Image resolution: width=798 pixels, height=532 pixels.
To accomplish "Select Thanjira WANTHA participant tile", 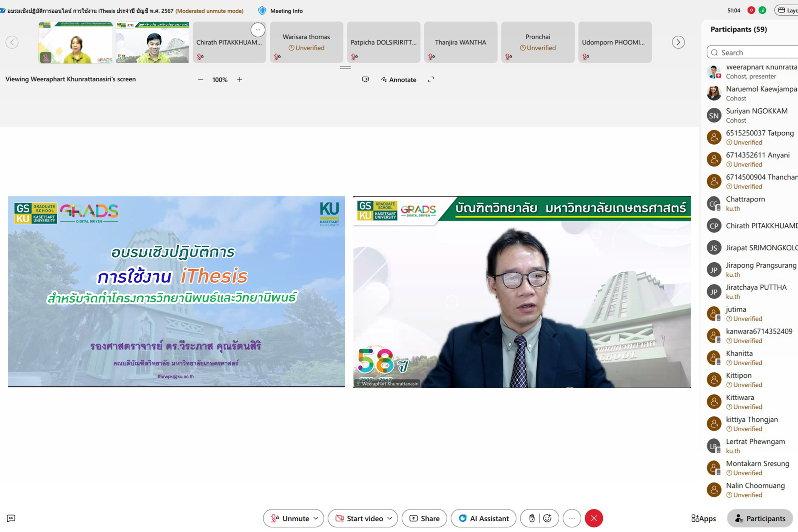I will (461, 43).
